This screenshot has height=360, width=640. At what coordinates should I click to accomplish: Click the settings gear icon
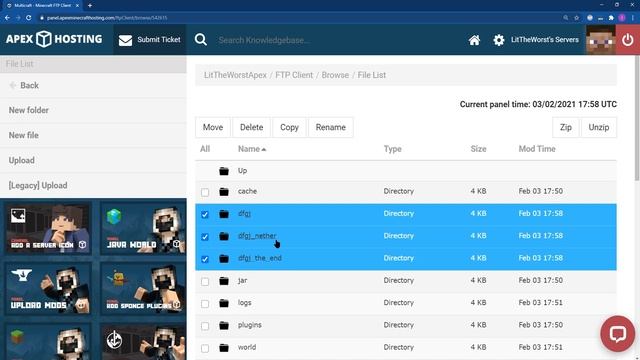tap(498, 40)
